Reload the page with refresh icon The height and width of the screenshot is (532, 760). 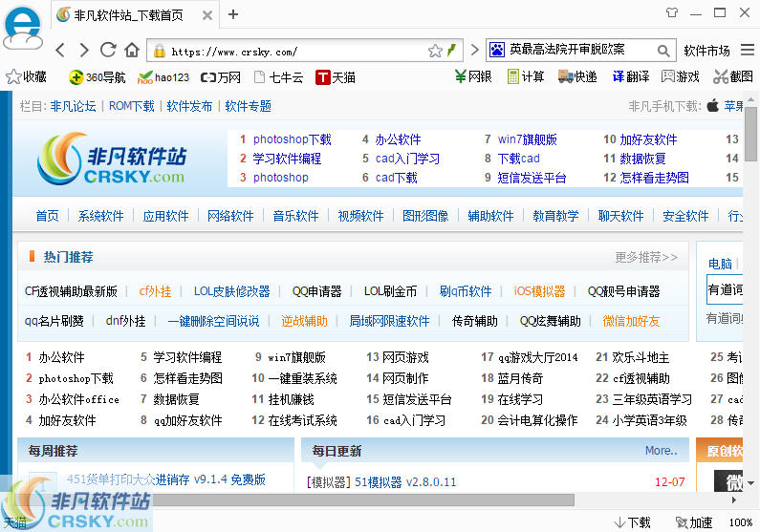(x=108, y=50)
